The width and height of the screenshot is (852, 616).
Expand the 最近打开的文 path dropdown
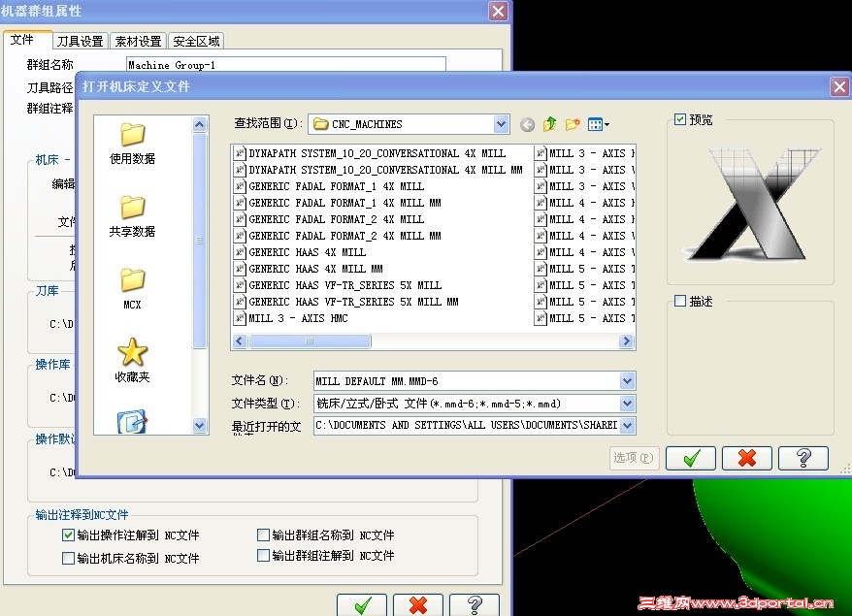click(x=627, y=425)
